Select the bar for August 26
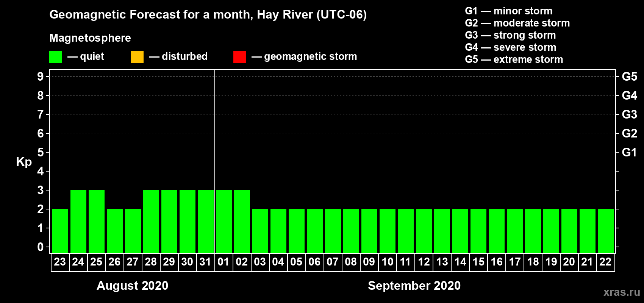The image size is (644, 303). pos(115,231)
